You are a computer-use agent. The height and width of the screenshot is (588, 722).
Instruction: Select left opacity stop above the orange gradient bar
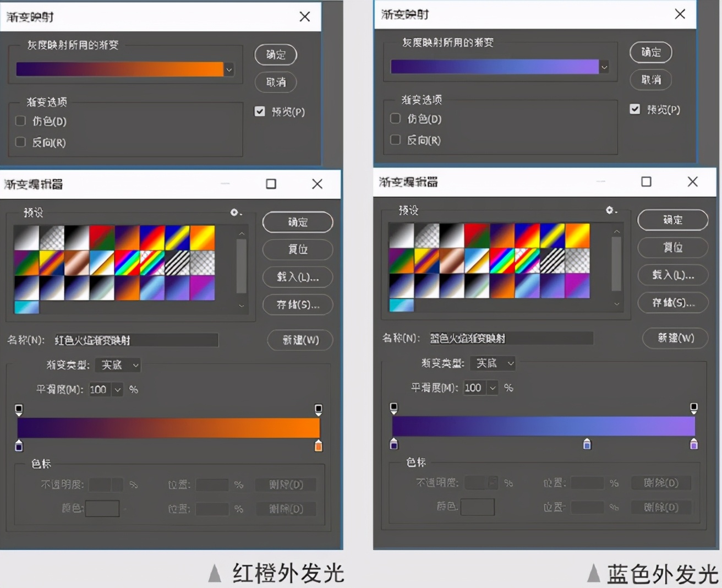(19, 409)
